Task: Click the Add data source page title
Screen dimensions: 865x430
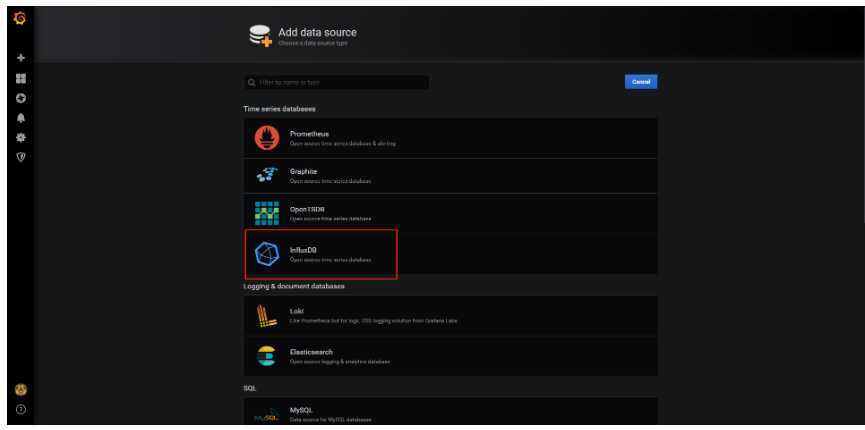Action: pyautogui.click(x=317, y=33)
